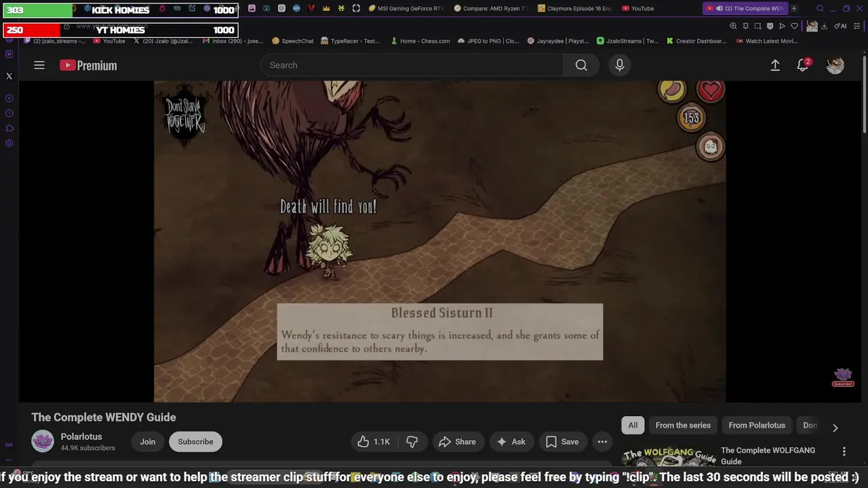The width and height of the screenshot is (868, 488).
Task: Open the more actions ellipsis button
Action: coord(602,441)
